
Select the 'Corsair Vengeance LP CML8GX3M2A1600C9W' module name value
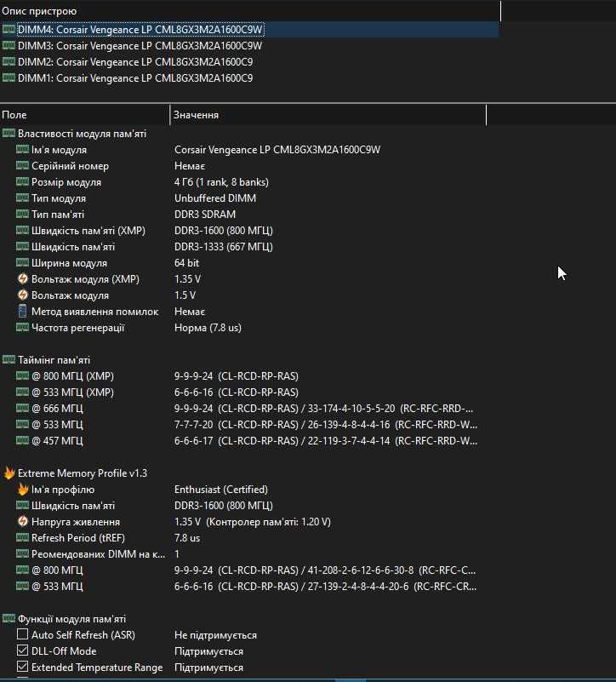[x=277, y=150]
